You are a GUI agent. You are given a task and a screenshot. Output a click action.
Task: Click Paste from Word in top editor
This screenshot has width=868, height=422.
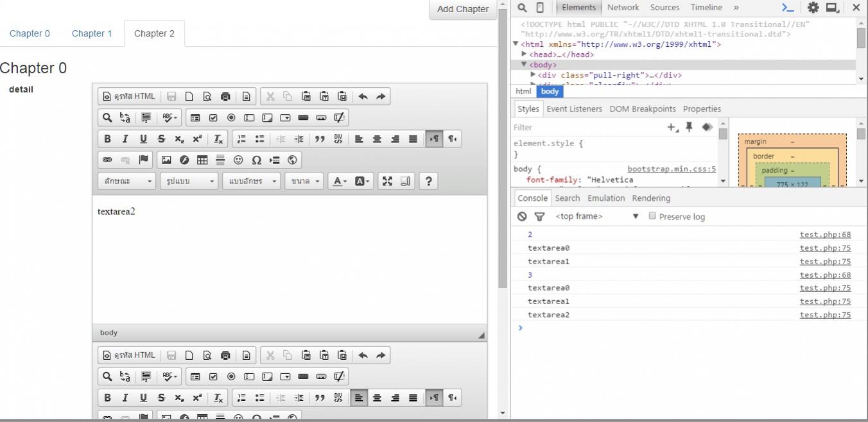342,96
